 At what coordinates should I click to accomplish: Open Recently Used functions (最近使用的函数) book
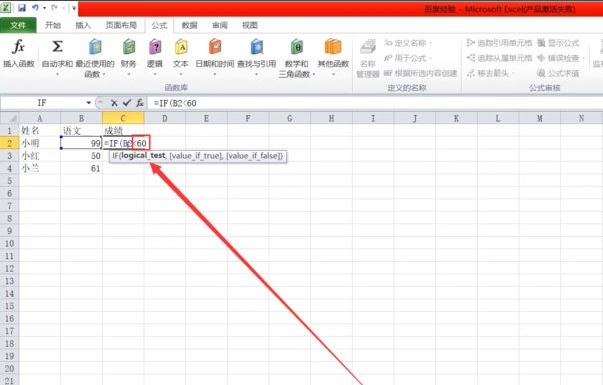click(95, 47)
